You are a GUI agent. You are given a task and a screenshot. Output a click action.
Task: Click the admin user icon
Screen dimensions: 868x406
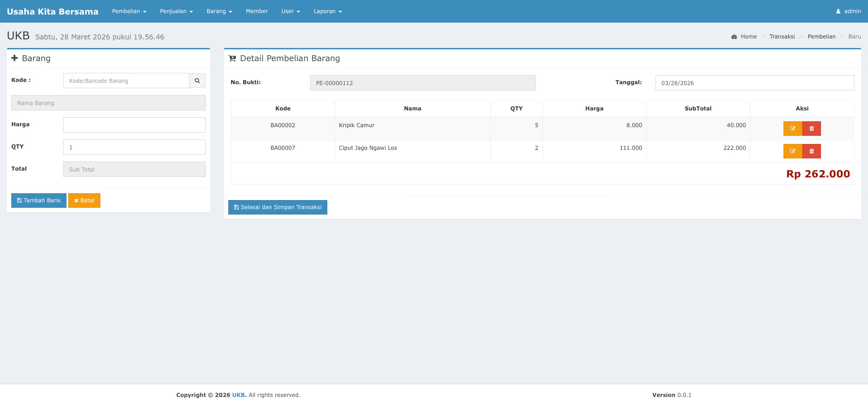coord(838,11)
